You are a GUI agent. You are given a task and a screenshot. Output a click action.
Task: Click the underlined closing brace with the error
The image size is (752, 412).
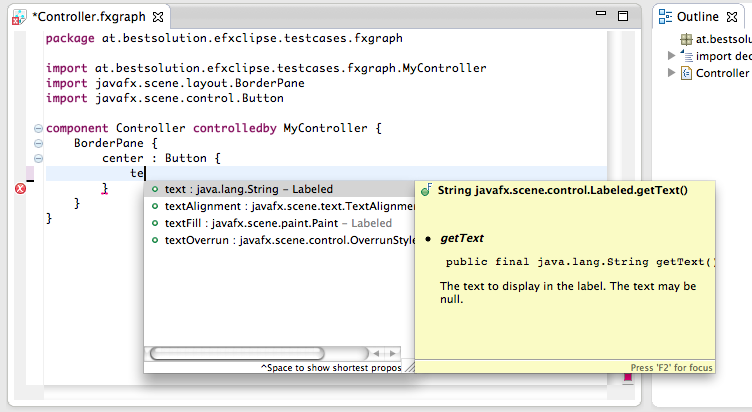[105, 188]
